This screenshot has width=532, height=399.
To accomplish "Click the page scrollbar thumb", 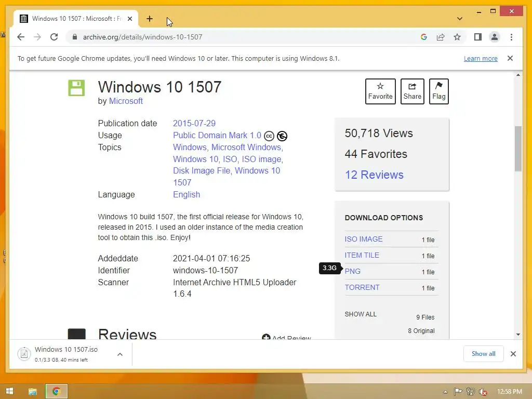I will (518, 149).
